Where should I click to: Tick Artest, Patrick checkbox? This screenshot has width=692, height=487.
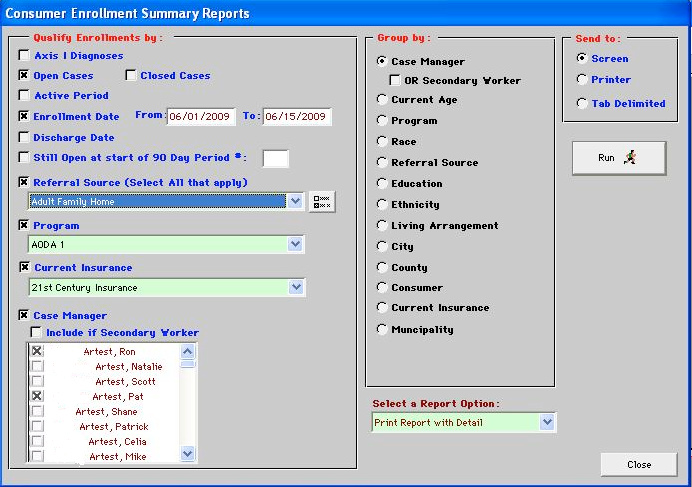click(x=37, y=426)
